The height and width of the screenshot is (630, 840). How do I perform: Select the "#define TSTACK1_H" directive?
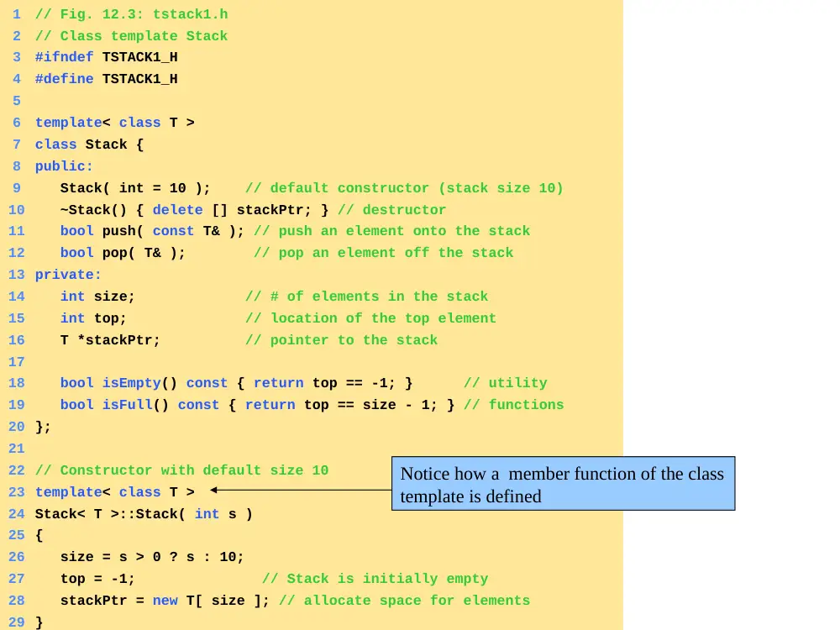[x=106, y=79]
